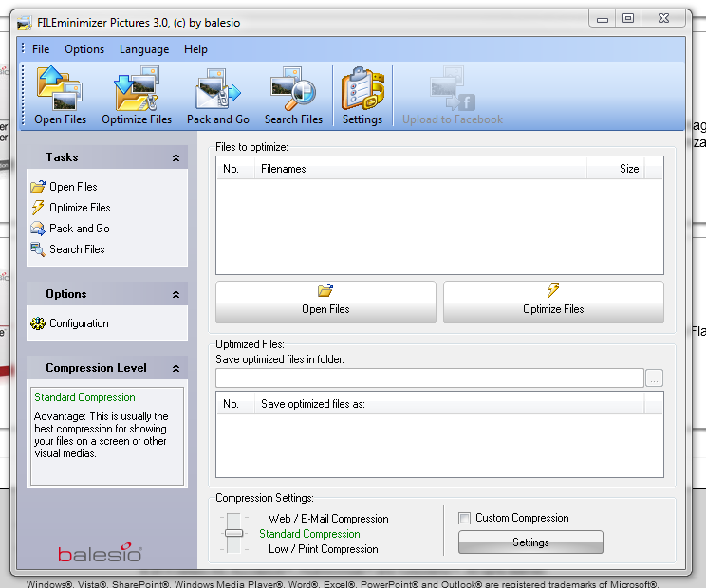This screenshot has width=706, height=588.
Task: Click the large Optimize Files button below file list
Action: pyautogui.click(x=553, y=302)
